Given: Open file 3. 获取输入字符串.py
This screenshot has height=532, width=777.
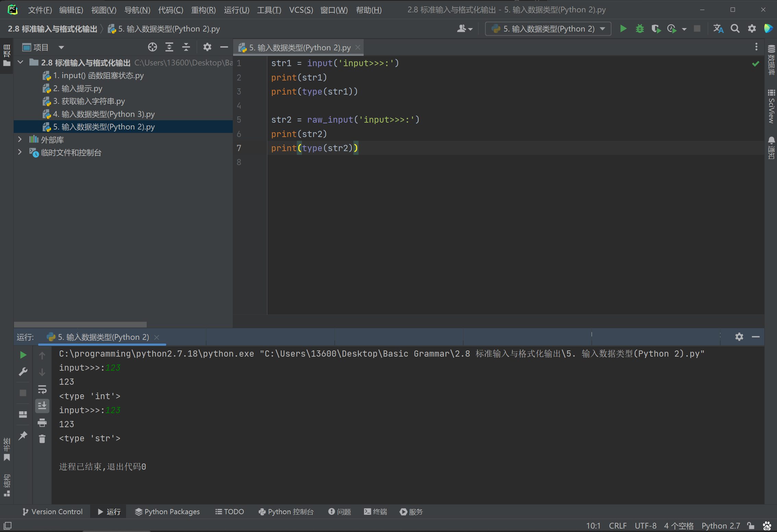Looking at the screenshot, I should click(x=89, y=101).
